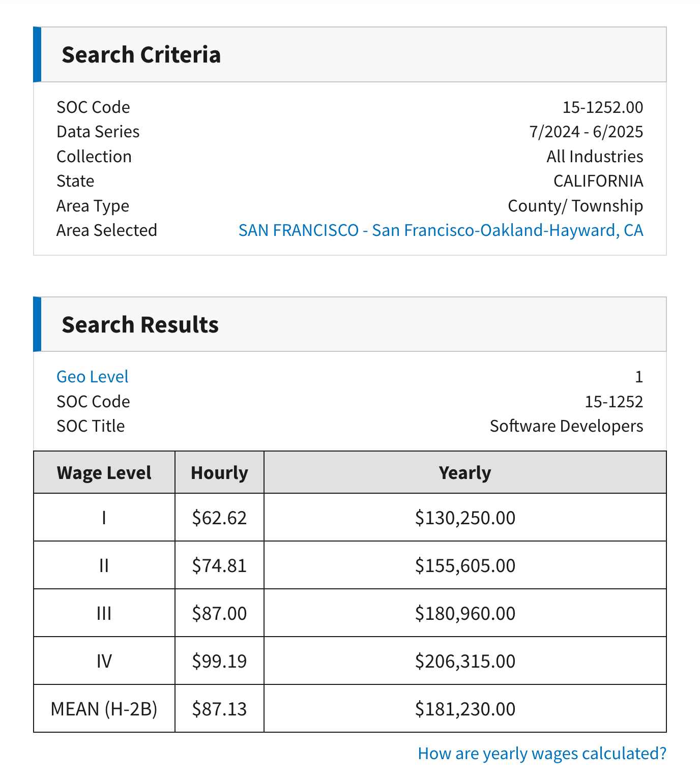Select the Software Developers SOC title
The image size is (700, 780).
point(566,426)
